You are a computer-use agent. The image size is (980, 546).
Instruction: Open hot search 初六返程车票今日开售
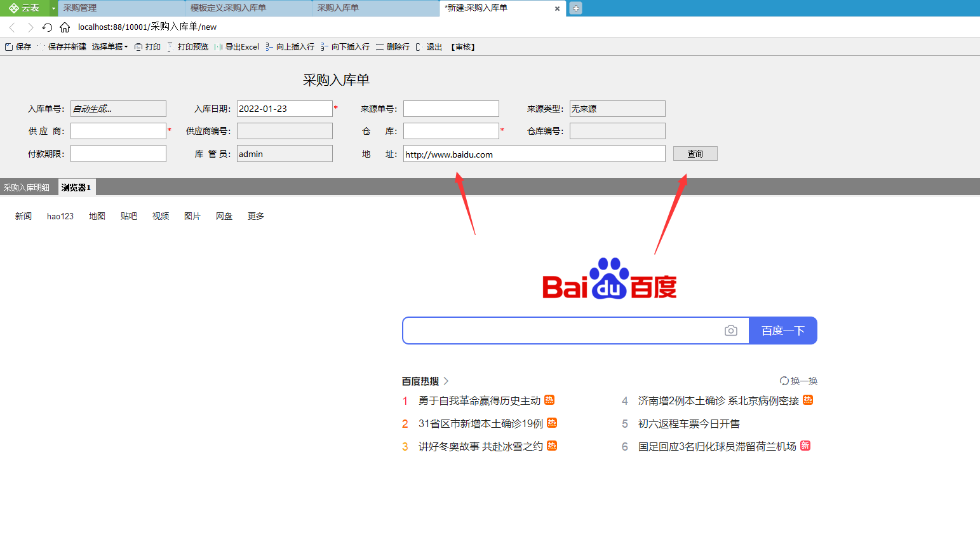click(x=689, y=423)
